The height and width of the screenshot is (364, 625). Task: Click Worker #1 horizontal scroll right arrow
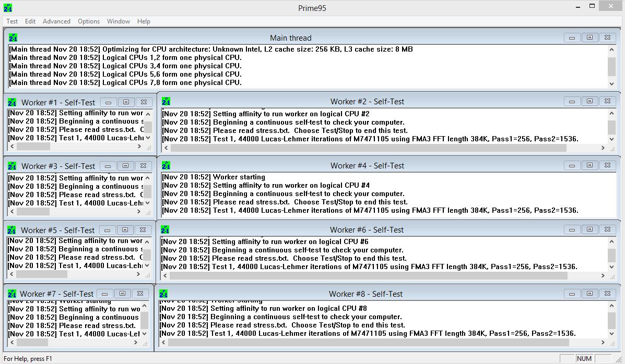tap(139, 147)
